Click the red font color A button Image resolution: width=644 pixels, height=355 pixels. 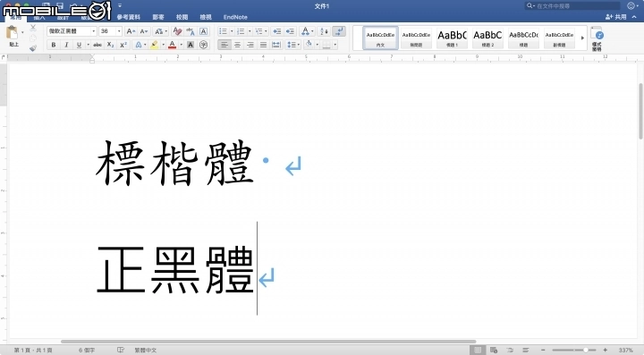[x=172, y=45]
